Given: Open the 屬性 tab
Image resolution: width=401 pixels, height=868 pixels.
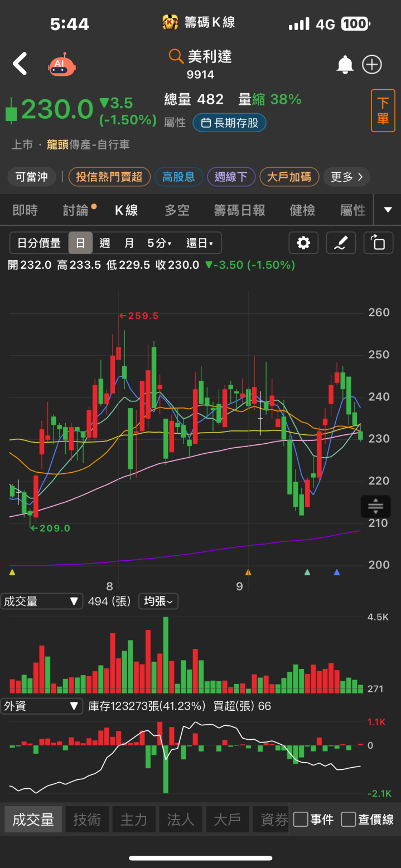Looking at the screenshot, I should point(353,210).
